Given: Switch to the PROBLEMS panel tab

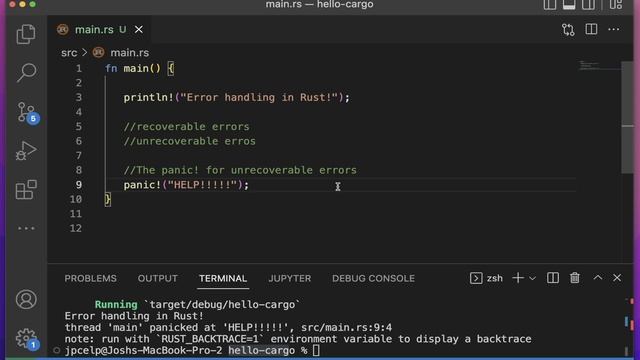Looking at the screenshot, I should pos(90,278).
